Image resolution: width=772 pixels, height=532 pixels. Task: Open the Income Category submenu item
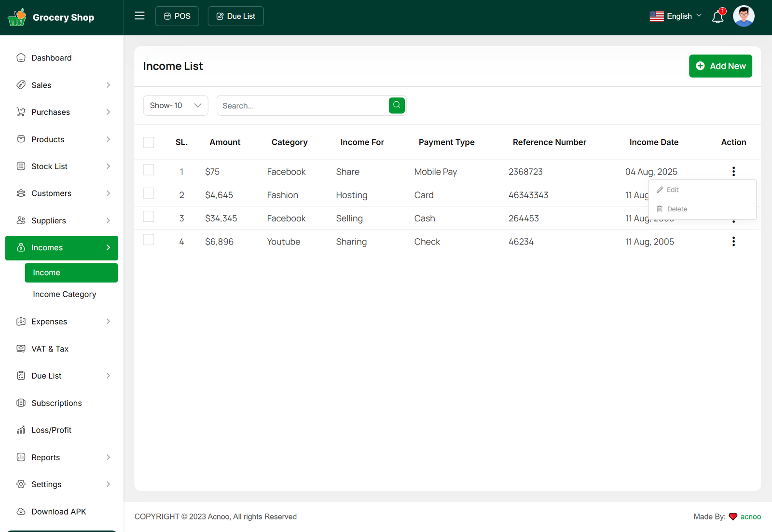(65, 294)
